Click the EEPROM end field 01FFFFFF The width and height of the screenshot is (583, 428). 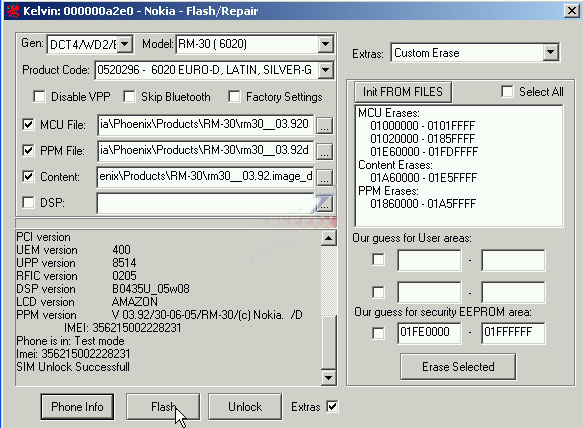pyautogui.click(x=513, y=333)
